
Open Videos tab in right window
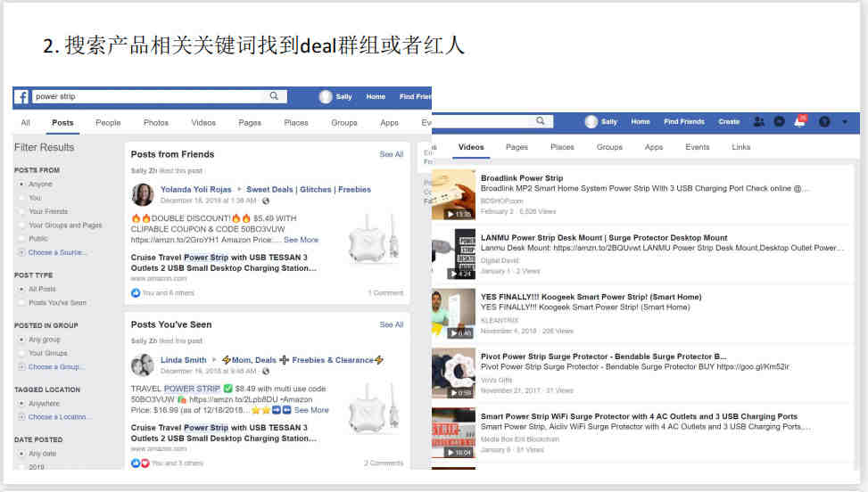click(471, 147)
